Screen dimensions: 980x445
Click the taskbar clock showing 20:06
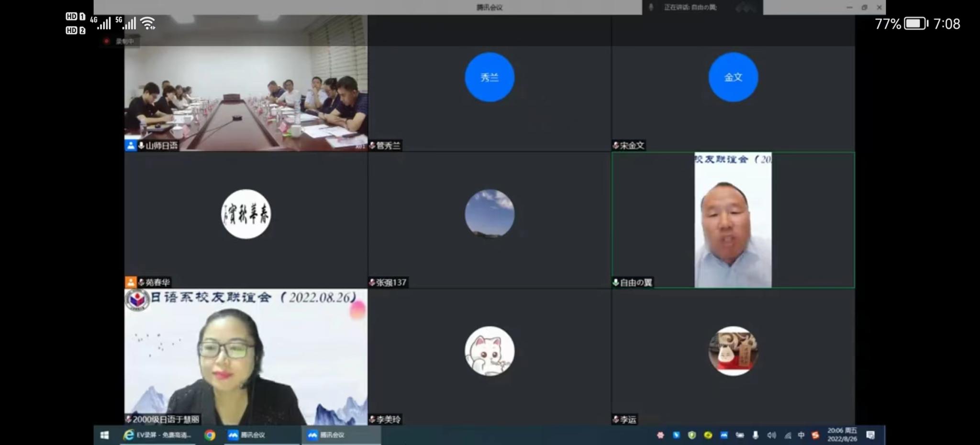842,434
